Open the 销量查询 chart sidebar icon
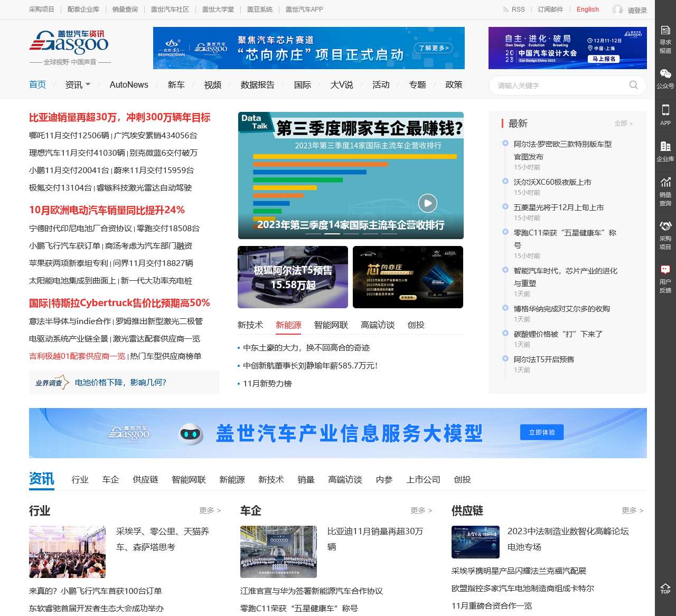Screen dimensions: 676x616 [x=665, y=191]
